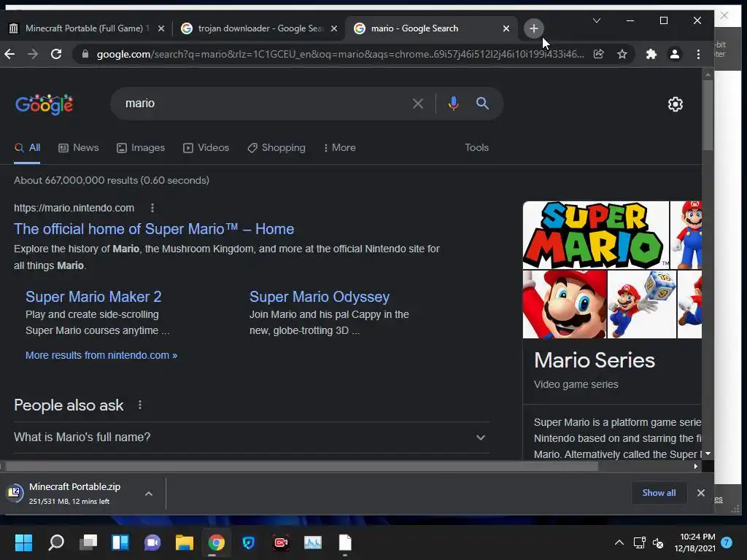The width and height of the screenshot is (747, 560).
Task: Open Super Mario Maker 2 link
Action: [x=93, y=297]
